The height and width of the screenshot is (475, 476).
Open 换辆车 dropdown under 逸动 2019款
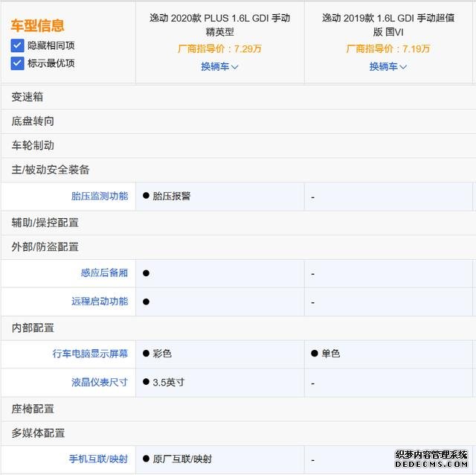click(388, 66)
